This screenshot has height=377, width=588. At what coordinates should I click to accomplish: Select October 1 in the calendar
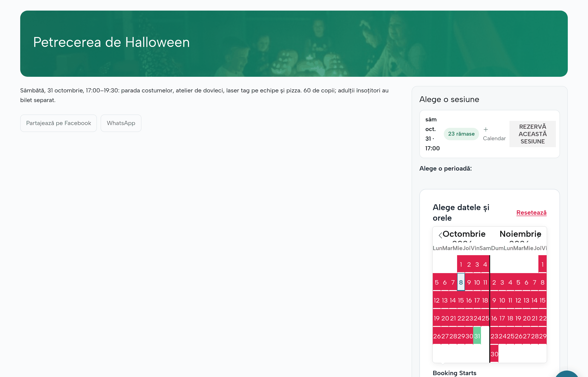461,264
